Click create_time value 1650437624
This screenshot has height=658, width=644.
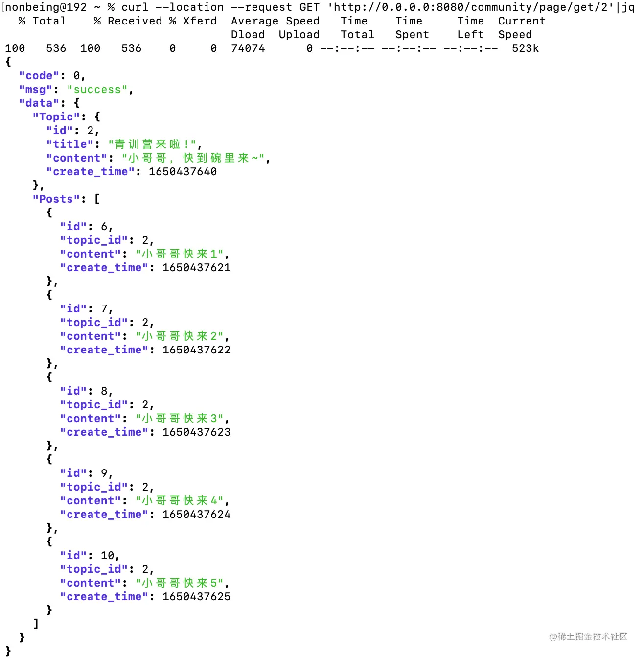tap(196, 515)
